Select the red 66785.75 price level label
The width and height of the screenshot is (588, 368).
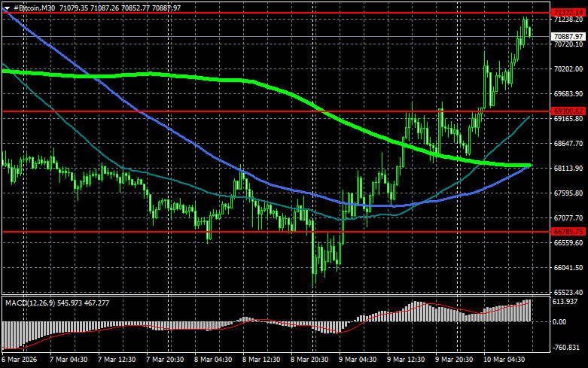[568, 232]
